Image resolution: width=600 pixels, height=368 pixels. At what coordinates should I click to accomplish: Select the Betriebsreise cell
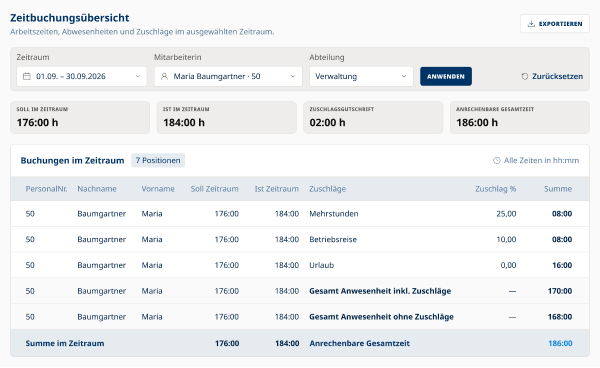[333, 240]
